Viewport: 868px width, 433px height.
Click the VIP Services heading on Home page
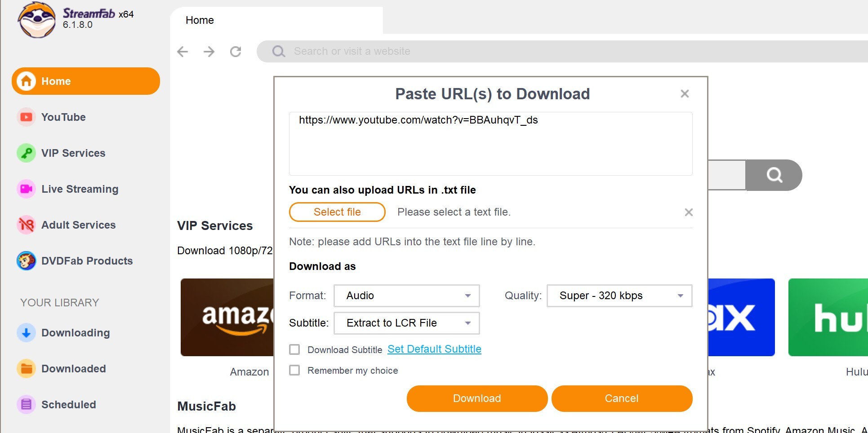click(215, 225)
